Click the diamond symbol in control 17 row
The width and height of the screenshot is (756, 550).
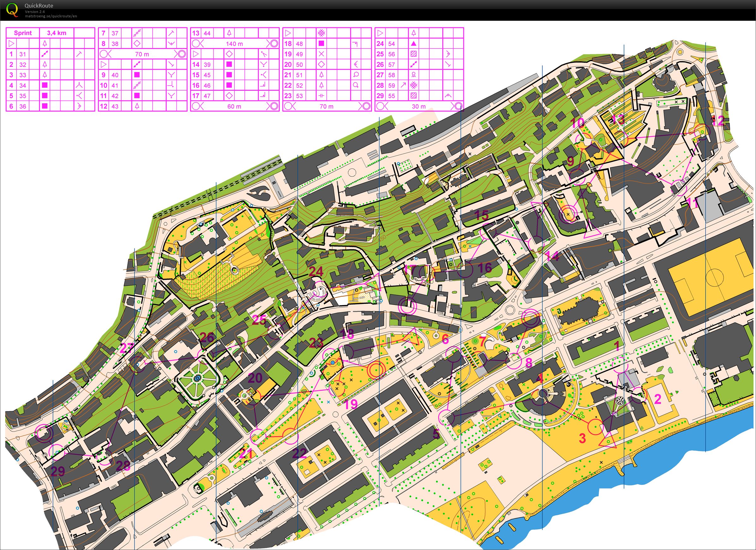click(x=229, y=96)
